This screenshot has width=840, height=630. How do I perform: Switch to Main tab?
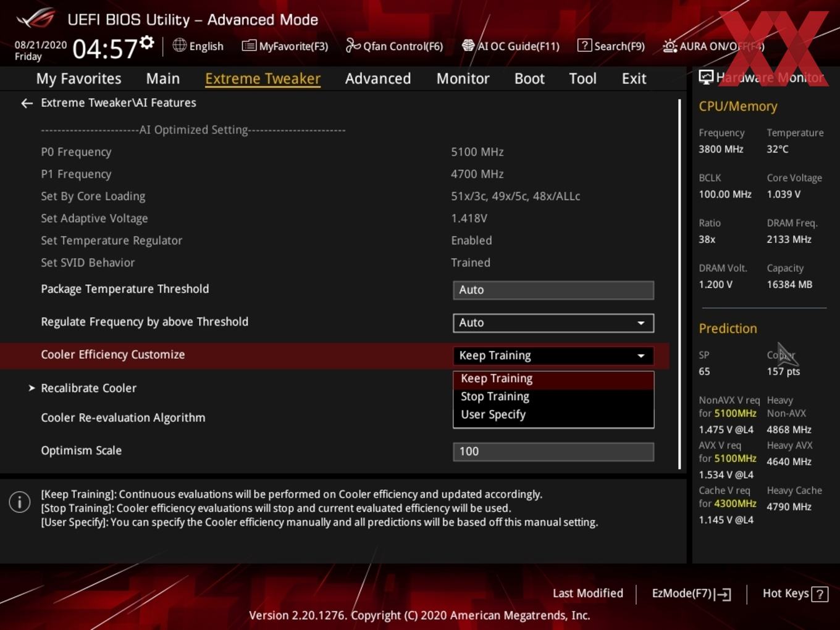point(163,78)
